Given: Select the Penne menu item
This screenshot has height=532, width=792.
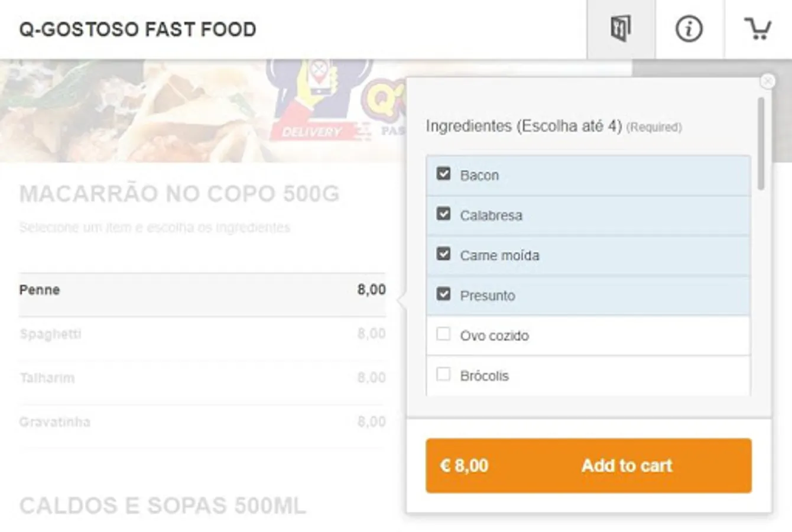Looking at the screenshot, I should tap(201, 290).
